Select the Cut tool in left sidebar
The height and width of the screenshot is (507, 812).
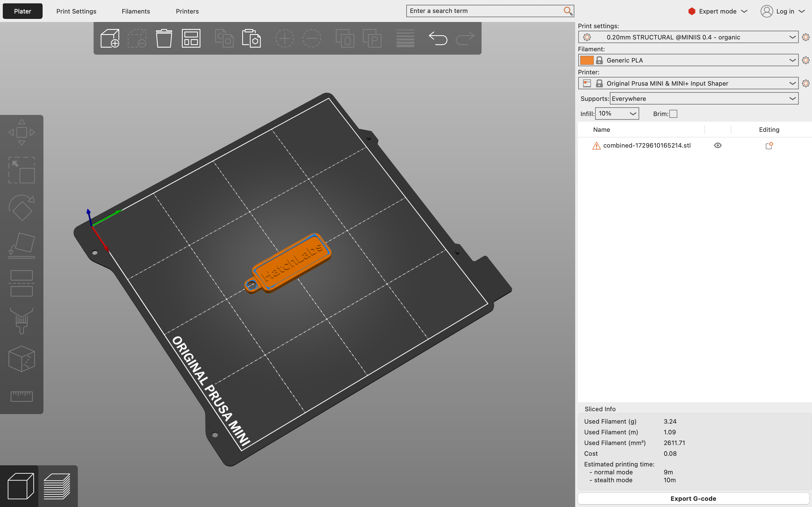(21, 283)
